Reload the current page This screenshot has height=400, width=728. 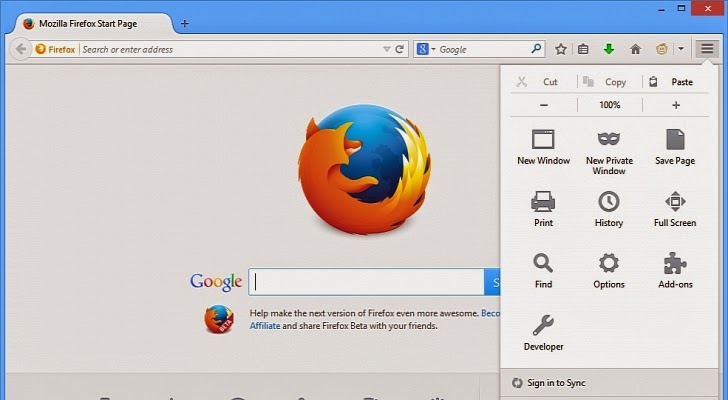coord(399,49)
